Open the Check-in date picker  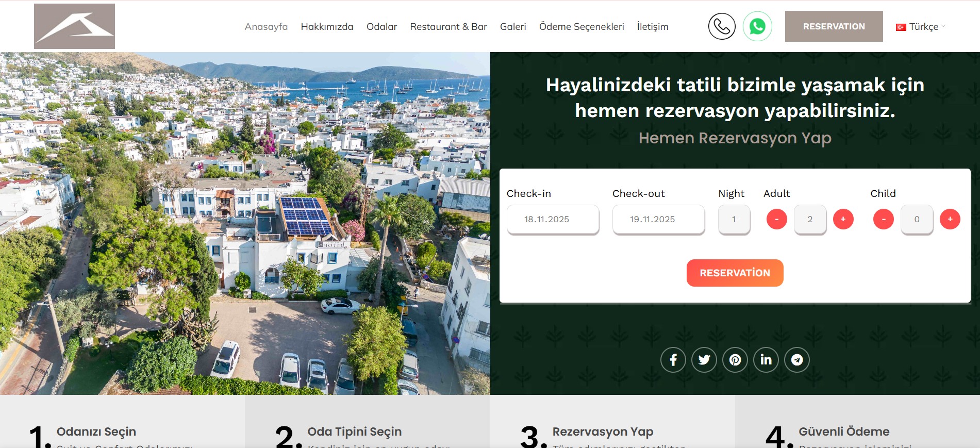coord(553,219)
